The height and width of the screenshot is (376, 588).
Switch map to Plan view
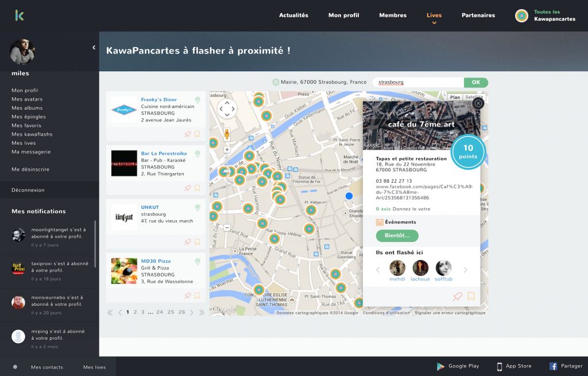click(455, 97)
